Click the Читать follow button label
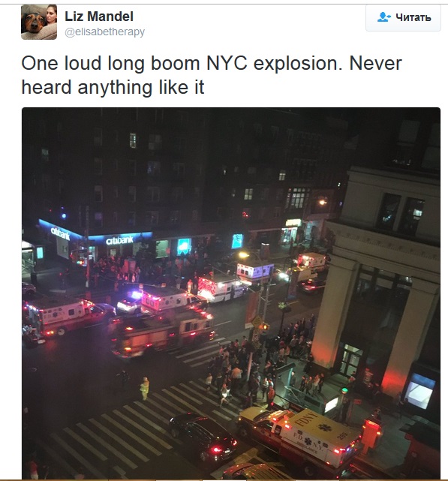This screenshot has width=448, height=481. tap(413, 17)
